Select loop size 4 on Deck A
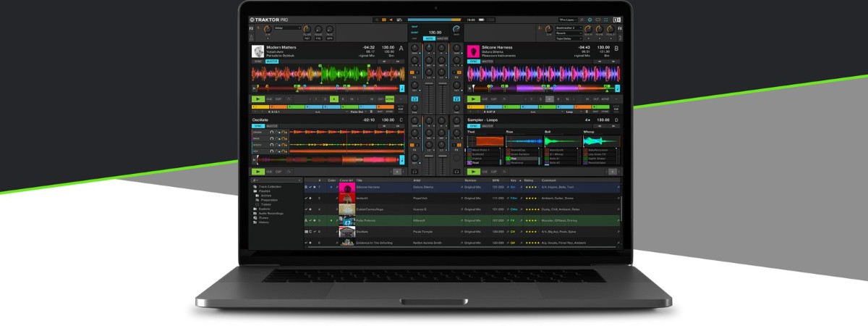868x326 pixels. (x=333, y=99)
